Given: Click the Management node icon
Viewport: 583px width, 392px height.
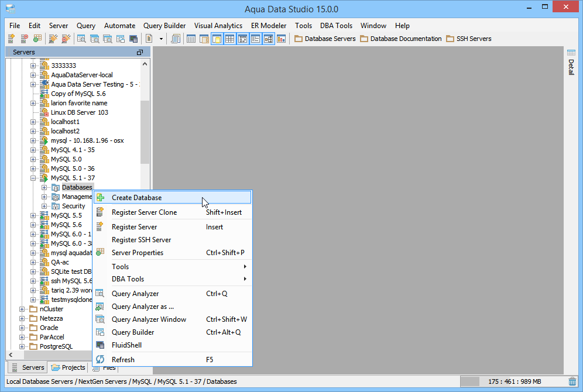Looking at the screenshot, I should [56, 197].
